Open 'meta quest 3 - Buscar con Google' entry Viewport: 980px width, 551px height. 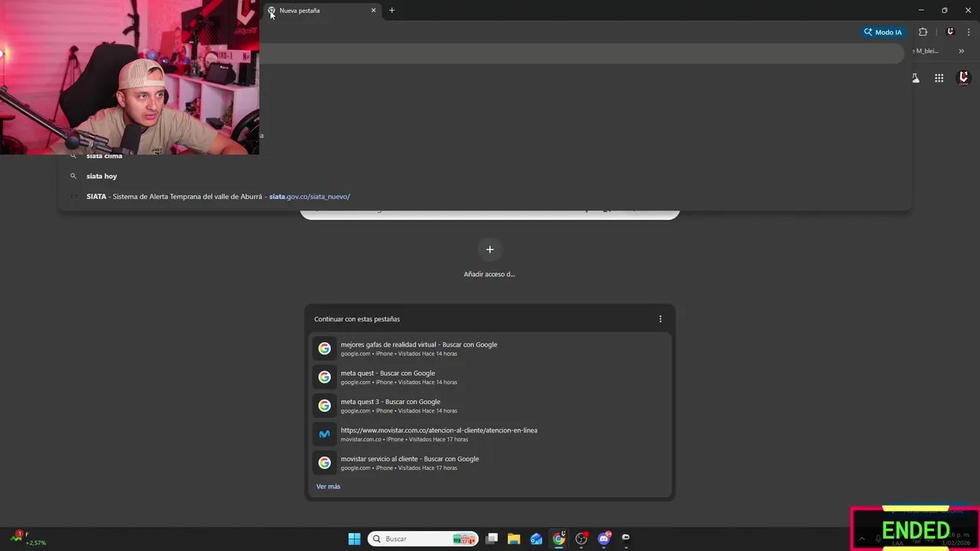pyautogui.click(x=490, y=406)
